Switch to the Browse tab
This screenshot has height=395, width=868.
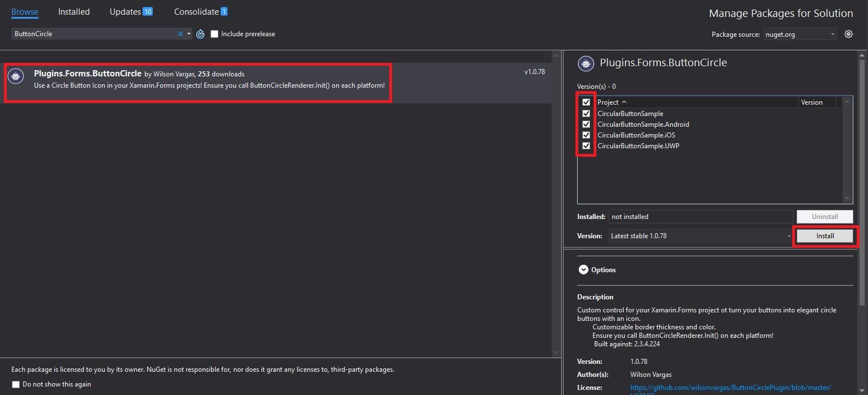click(25, 11)
